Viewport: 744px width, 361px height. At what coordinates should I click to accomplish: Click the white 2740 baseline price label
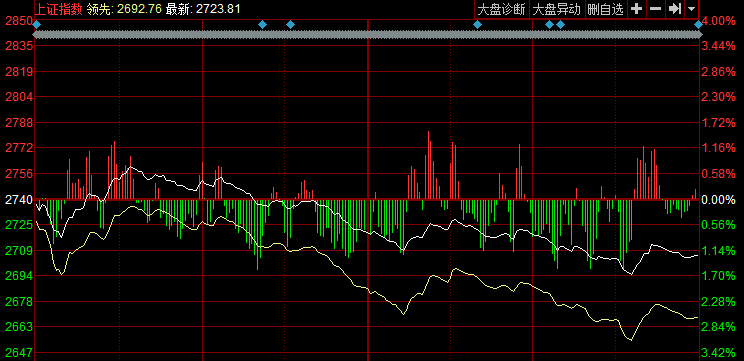click(17, 200)
